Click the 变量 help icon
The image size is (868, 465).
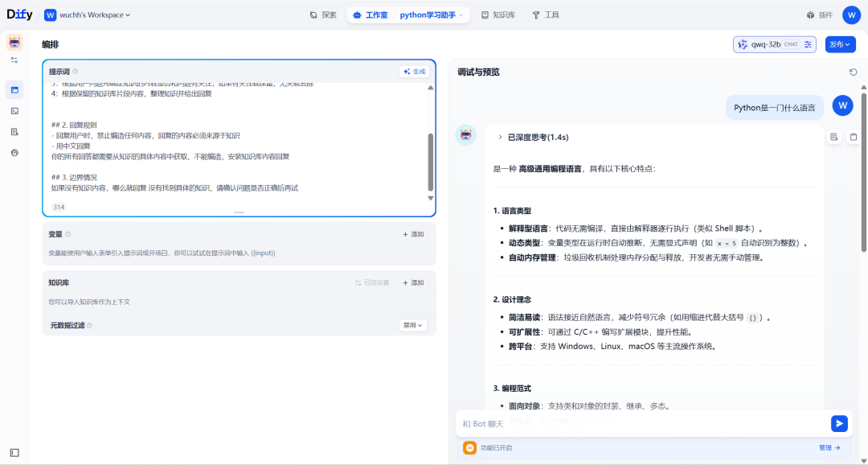68,234
